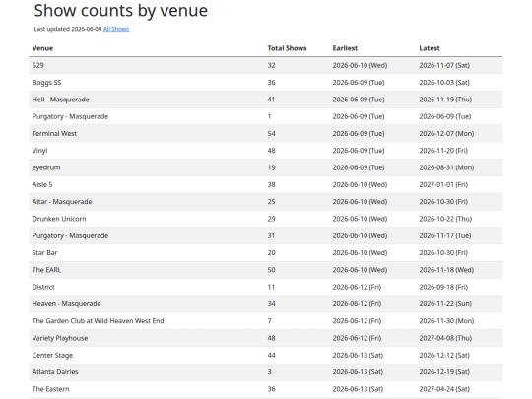Image resolution: width=532 pixels, height=399 pixels.
Task: Click the latest date 2027-04-08 (Thu)
Action: click(x=445, y=338)
